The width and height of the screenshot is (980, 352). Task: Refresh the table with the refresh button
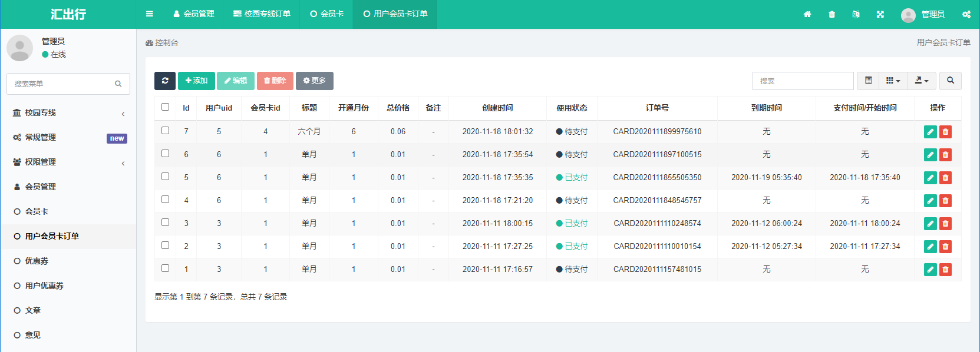point(165,81)
